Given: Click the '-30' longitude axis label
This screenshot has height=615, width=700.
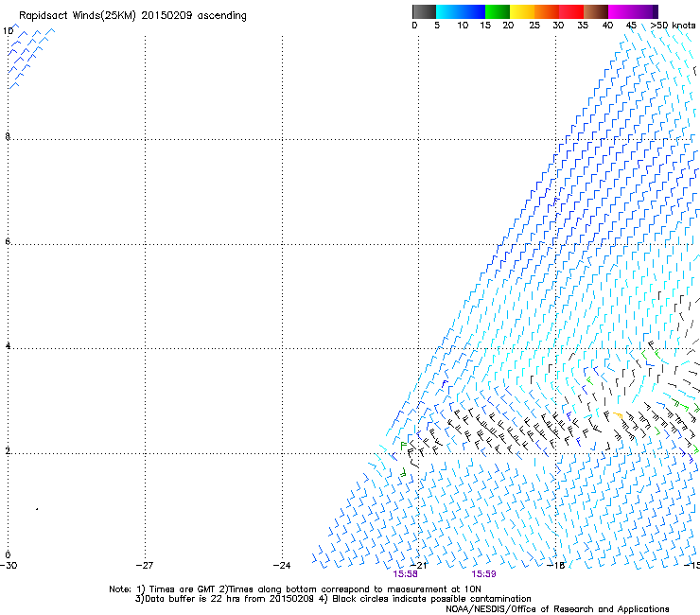Looking at the screenshot, I should coord(9,566).
